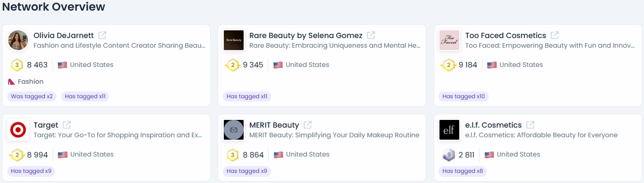
Task: Select 'Has tagged x10' on Too Faced card
Action: pos(464,96)
